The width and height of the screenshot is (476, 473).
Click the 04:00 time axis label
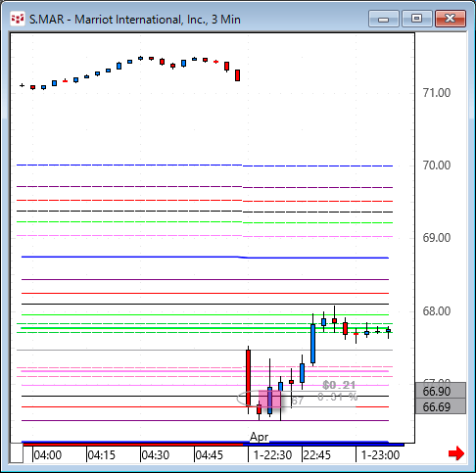[x=48, y=455]
